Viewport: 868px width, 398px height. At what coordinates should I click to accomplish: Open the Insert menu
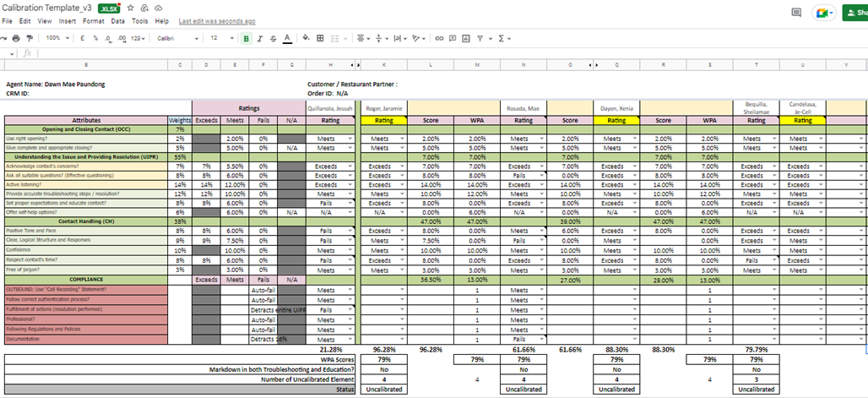(68, 21)
